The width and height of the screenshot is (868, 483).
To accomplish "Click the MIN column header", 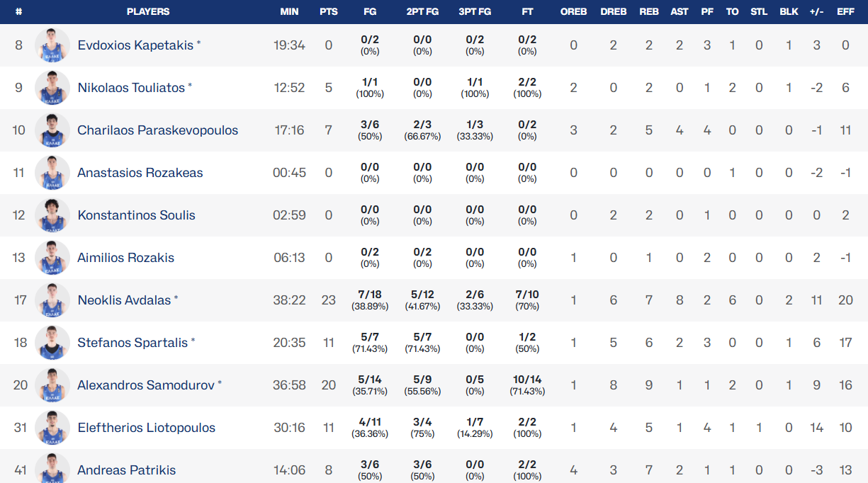I will (x=289, y=11).
